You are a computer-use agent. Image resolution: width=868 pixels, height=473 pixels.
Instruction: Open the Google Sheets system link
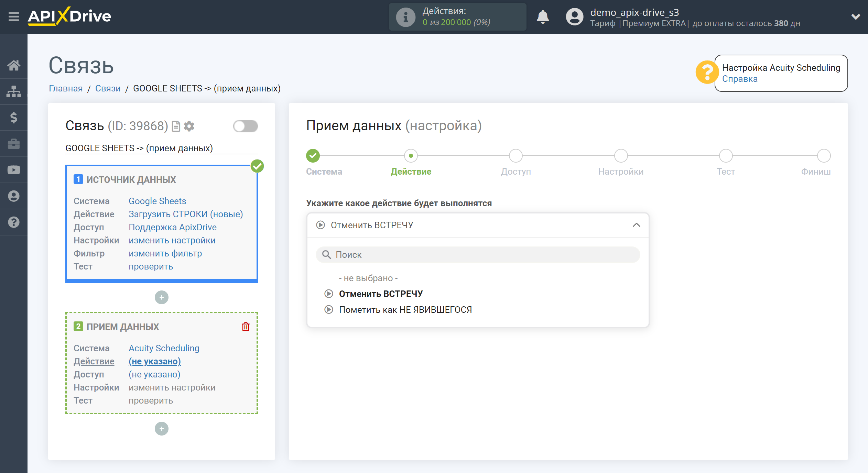click(x=157, y=201)
